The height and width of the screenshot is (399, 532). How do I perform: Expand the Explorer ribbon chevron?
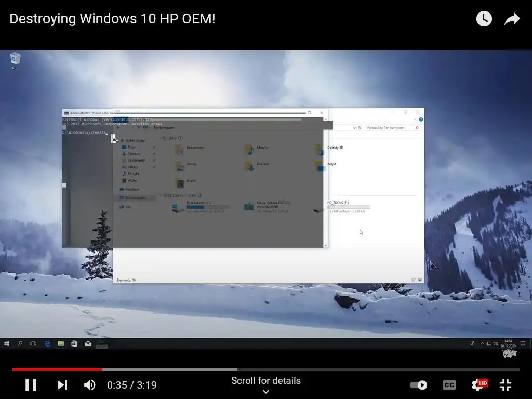coord(415,119)
